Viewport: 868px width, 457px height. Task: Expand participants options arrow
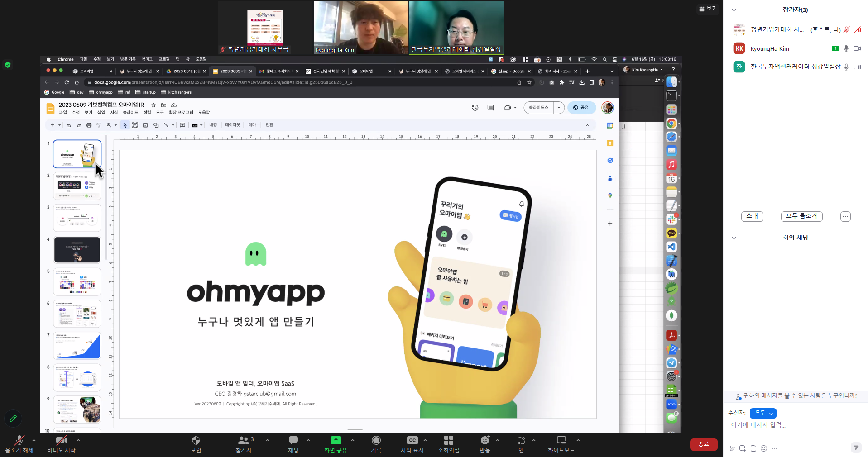tap(268, 440)
